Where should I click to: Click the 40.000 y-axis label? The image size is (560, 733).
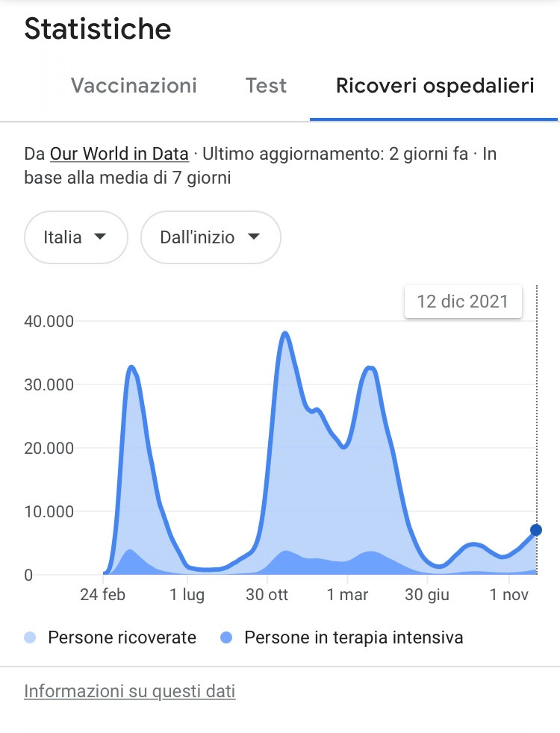[x=49, y=321]
